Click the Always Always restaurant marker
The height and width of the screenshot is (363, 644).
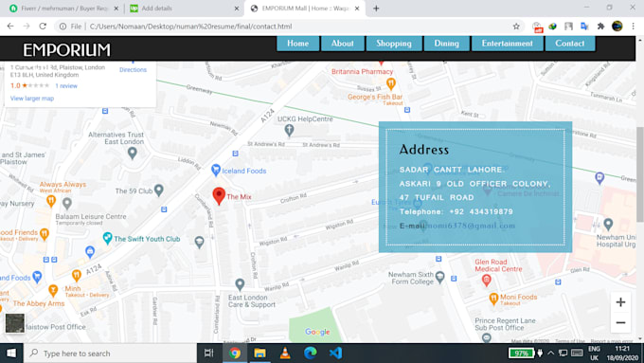pyautogui.click(x=51, y=201)
